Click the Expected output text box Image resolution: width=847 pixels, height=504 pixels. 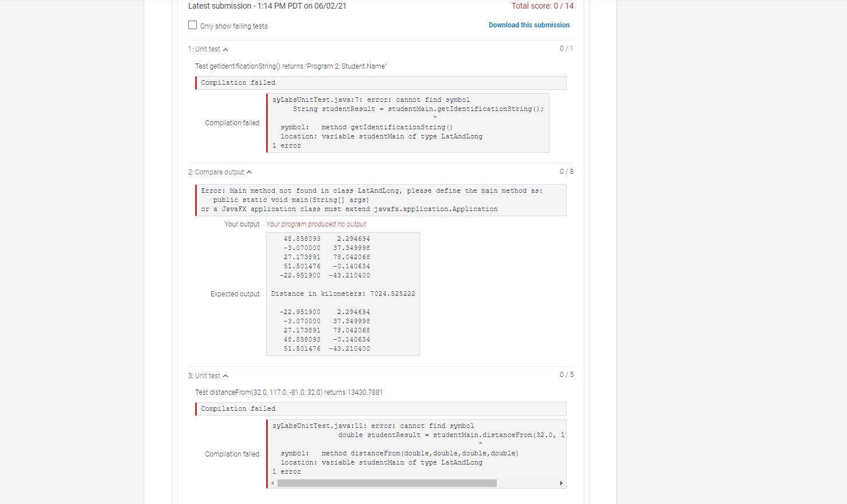point(343,293)
